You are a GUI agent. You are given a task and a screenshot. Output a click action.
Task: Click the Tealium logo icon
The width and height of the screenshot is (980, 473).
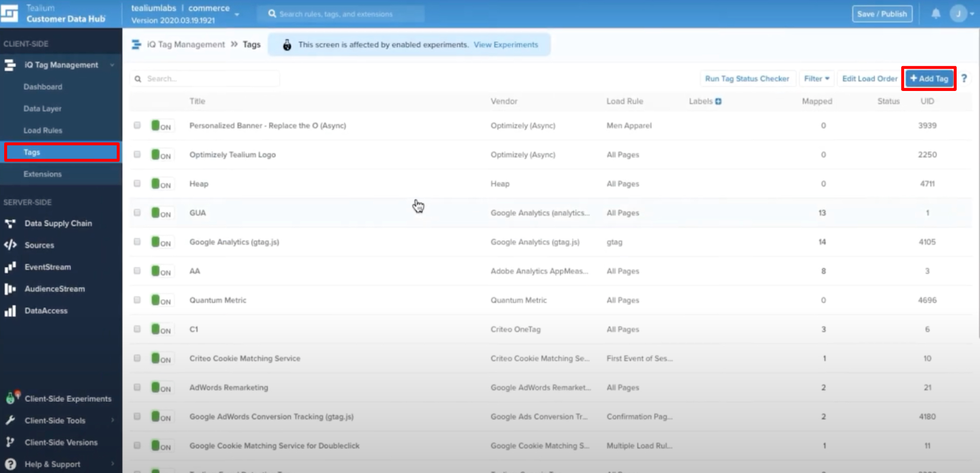click(9, 13)
